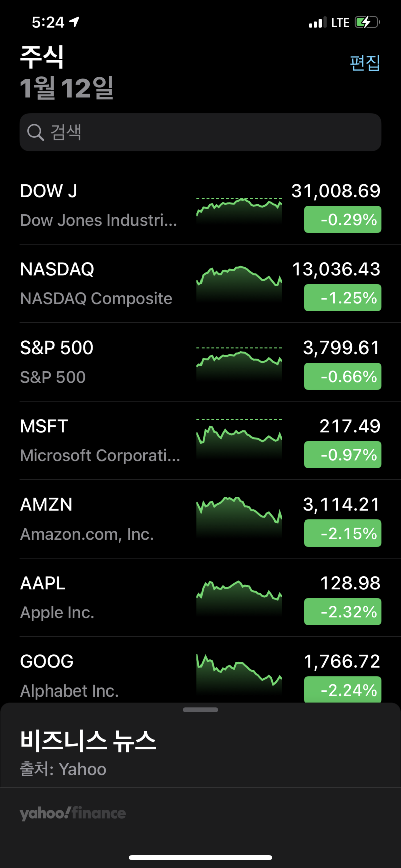Tap the 검색 search field
This screenshot has width=401, height=868.
pos(200,133)
